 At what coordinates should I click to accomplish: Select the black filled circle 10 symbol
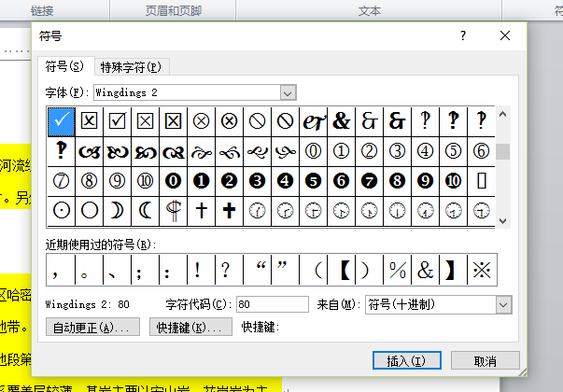(453, 181)
